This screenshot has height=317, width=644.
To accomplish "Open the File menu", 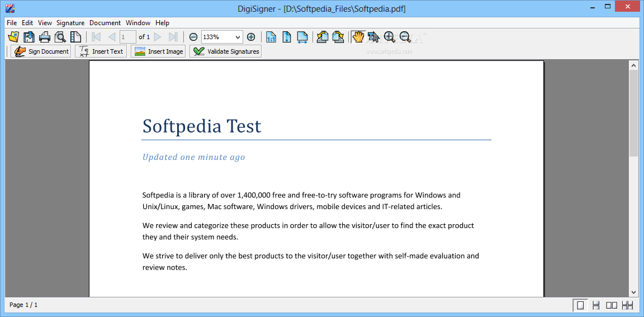I will point(12,23).
